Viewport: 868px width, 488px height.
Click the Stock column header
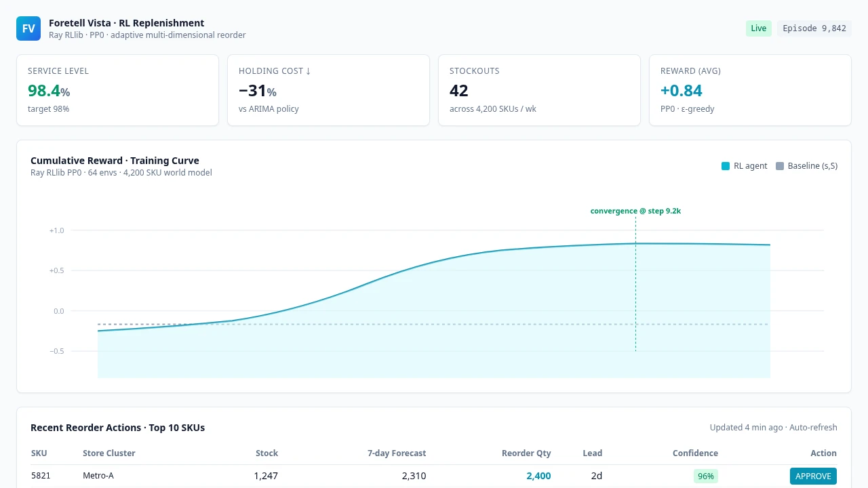pos(267,453)
